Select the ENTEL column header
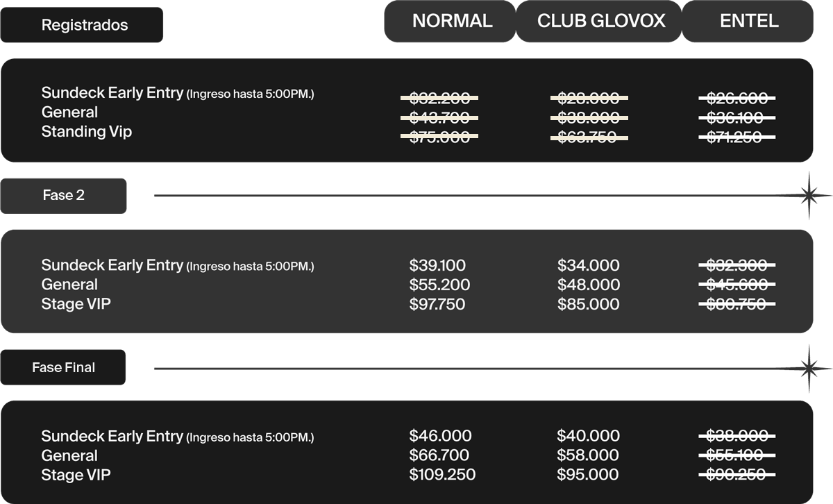The height and width of the screenshot is (504, 833). point(748,21)
